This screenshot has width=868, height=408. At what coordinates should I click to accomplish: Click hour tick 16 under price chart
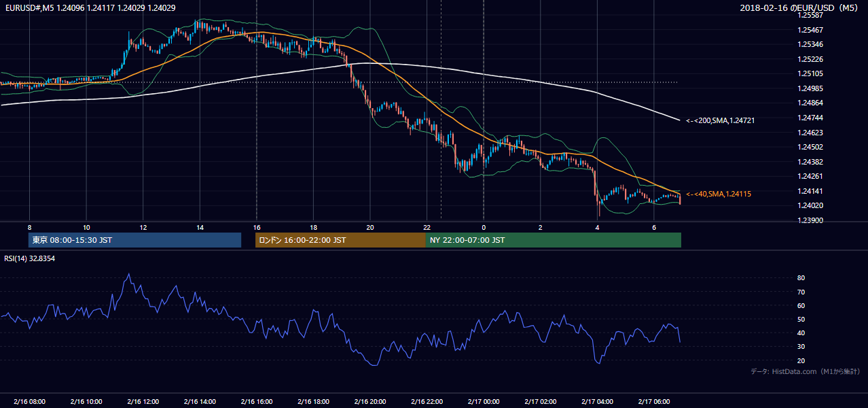coord(256,227)
